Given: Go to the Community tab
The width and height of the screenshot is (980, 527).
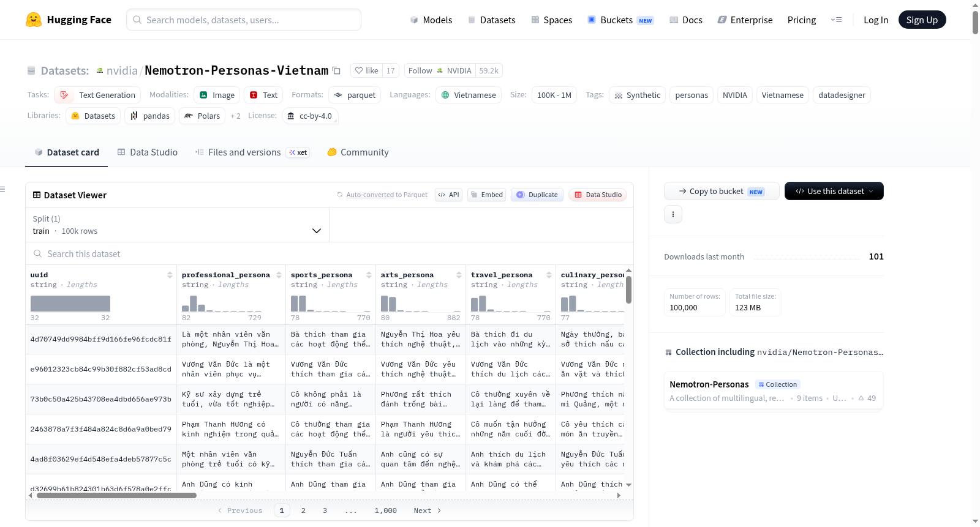Looking at the screenshot, I should [x=358, y=152].
